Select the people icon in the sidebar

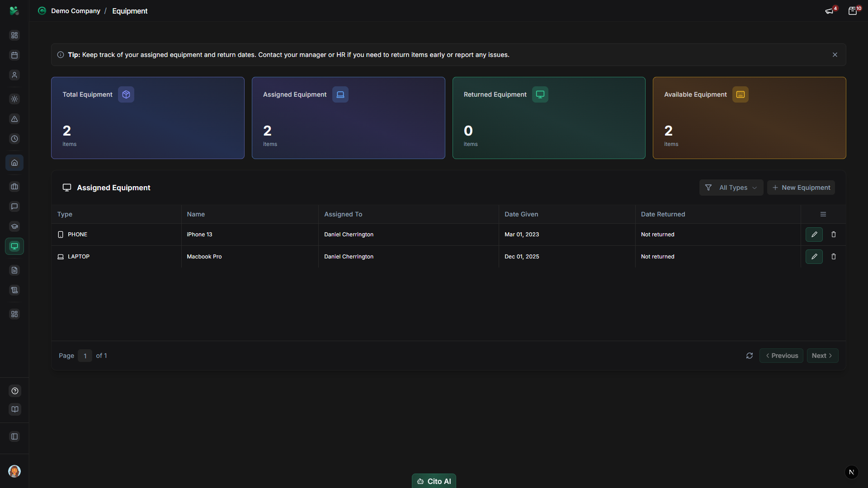coord(14,75)
